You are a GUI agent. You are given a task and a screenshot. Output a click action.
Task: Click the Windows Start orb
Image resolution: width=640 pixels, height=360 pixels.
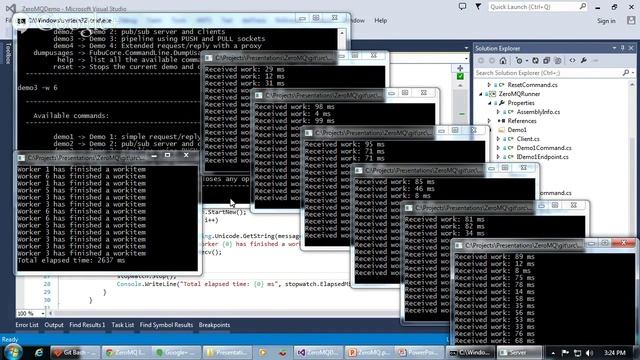tap(13, 352)
